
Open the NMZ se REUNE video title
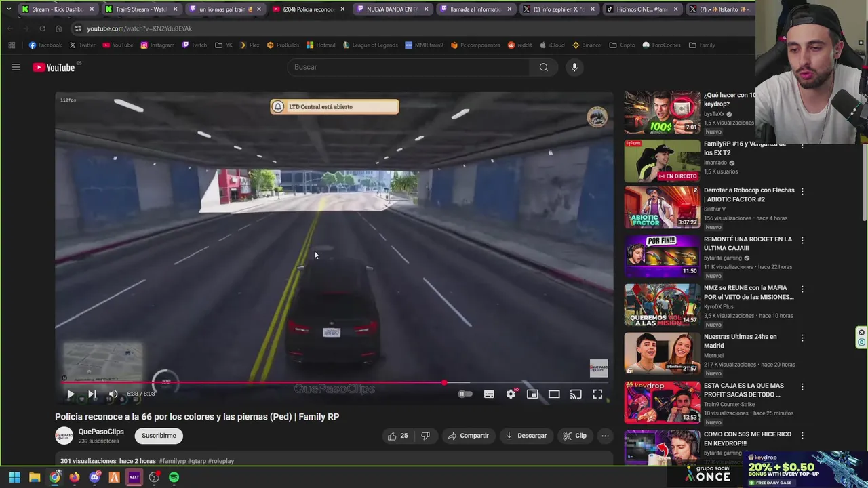749,292
